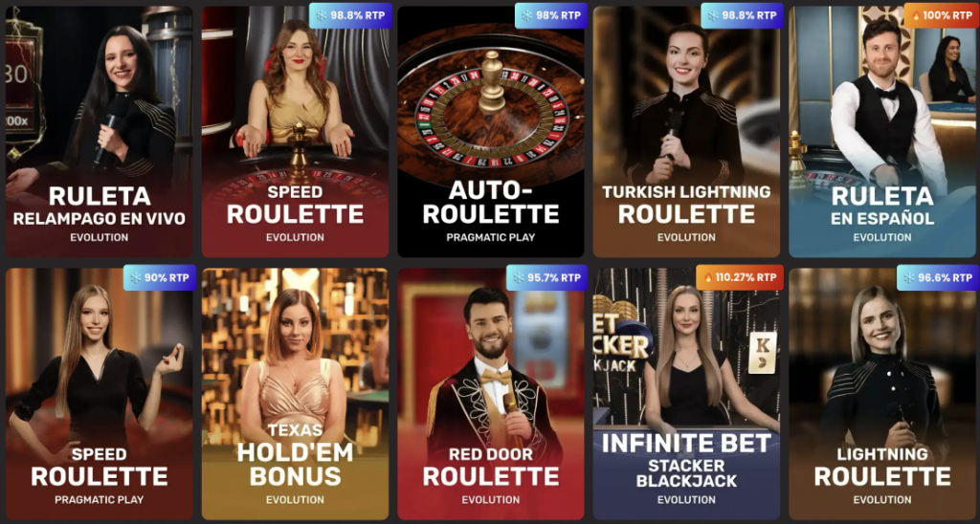The image size is (980, 524).
Task: Open the Evolution Lightning Roulette card
Action: [x=881, y=394]
